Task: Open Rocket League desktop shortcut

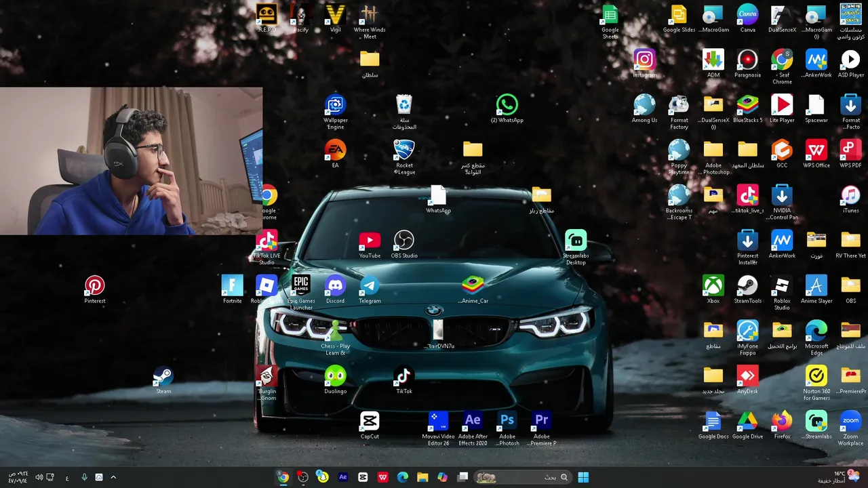Action: [404, 157]
